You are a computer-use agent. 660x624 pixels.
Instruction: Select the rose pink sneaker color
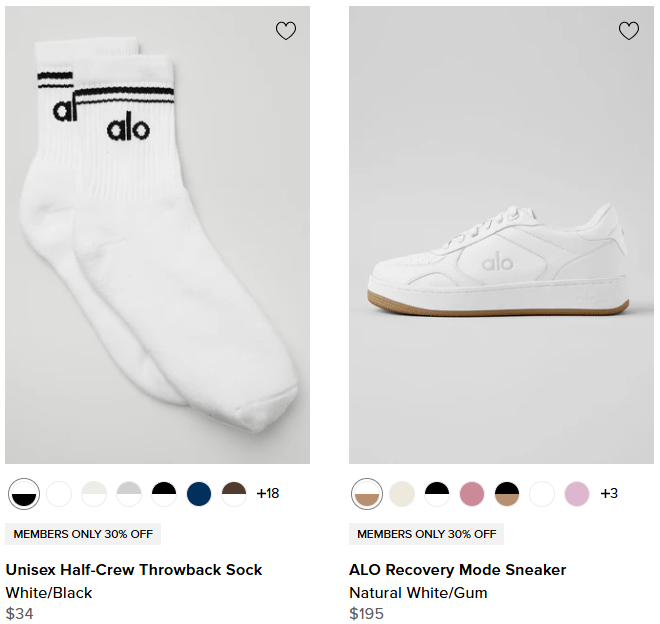(x=472, y=493)
